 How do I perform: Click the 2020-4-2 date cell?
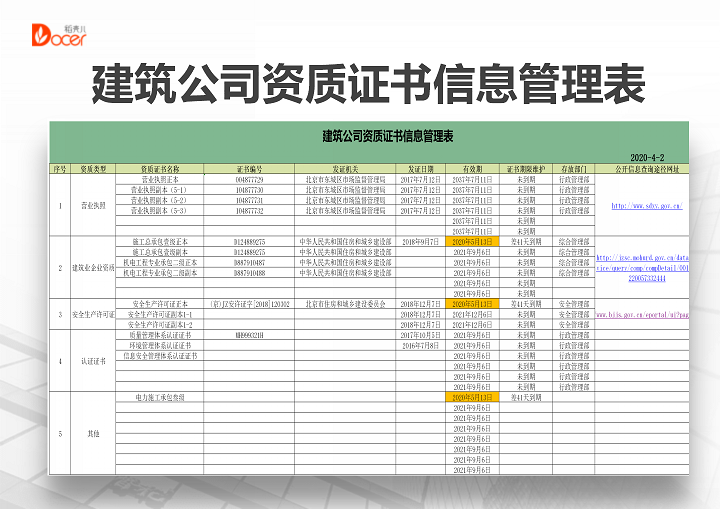click(x=646, y=159)
